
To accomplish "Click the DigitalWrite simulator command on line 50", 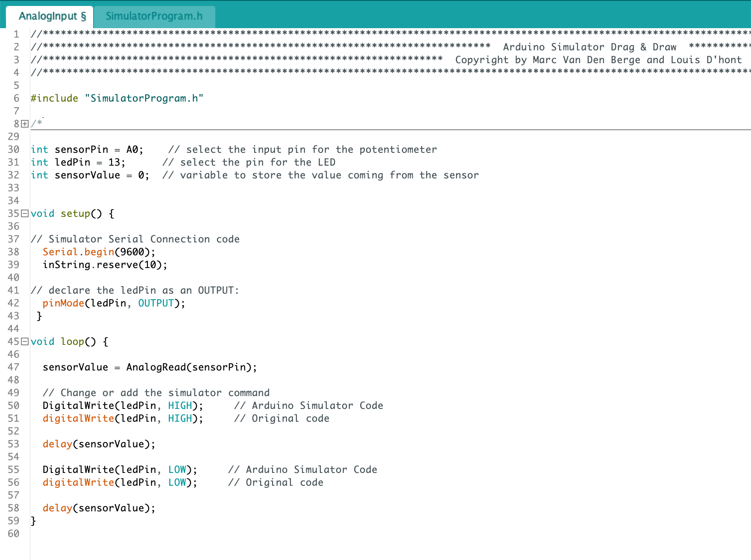I will click(79, 405).
